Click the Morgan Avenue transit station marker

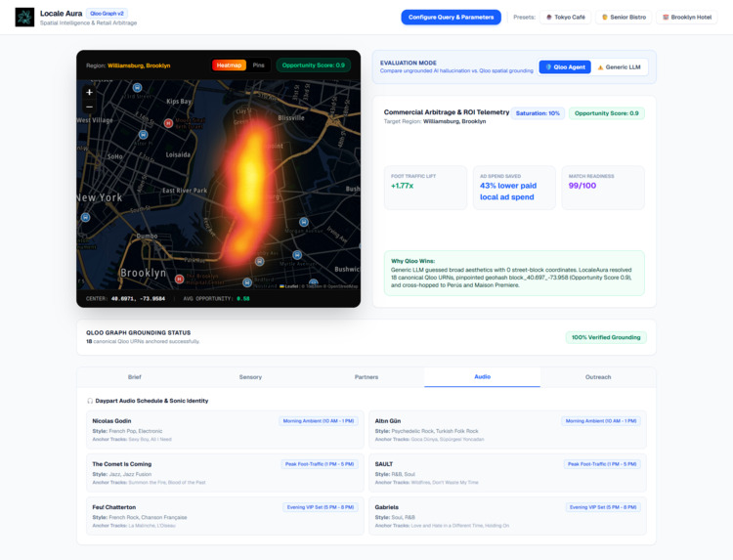pos(304,222)
